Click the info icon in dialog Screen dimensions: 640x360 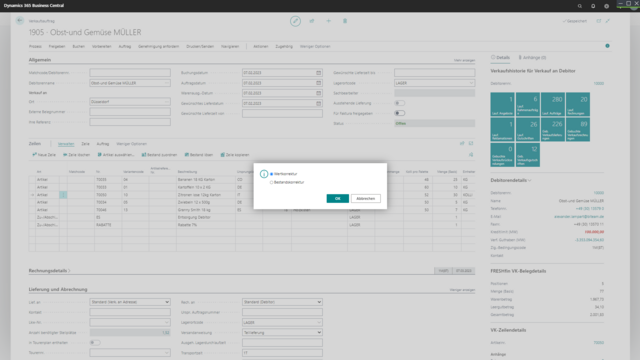coord(264,174)
